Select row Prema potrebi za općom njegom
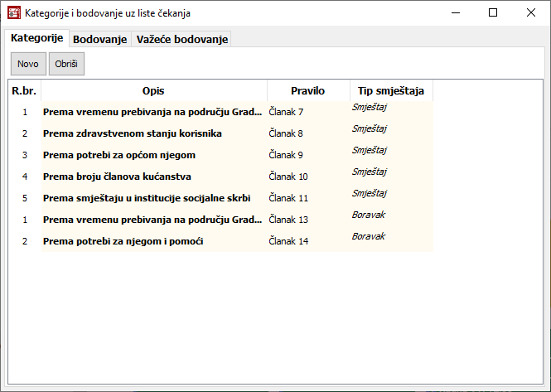 tap(118, 155)
